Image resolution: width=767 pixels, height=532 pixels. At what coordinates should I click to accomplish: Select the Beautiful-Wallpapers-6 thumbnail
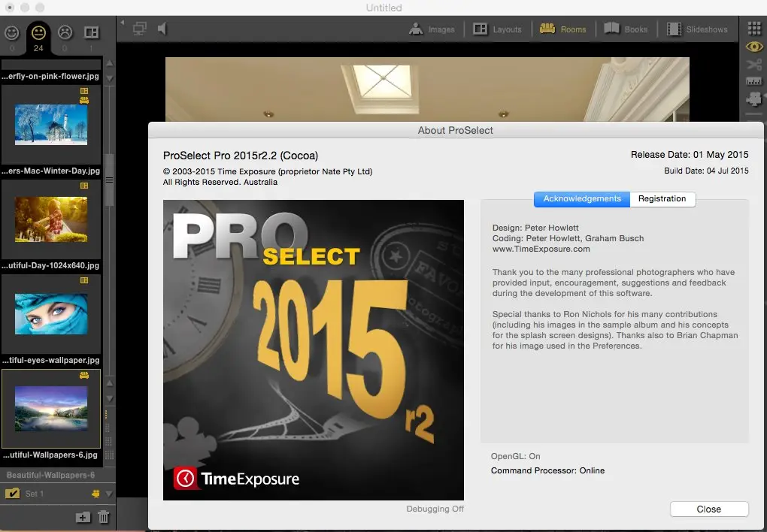(51, 409)
